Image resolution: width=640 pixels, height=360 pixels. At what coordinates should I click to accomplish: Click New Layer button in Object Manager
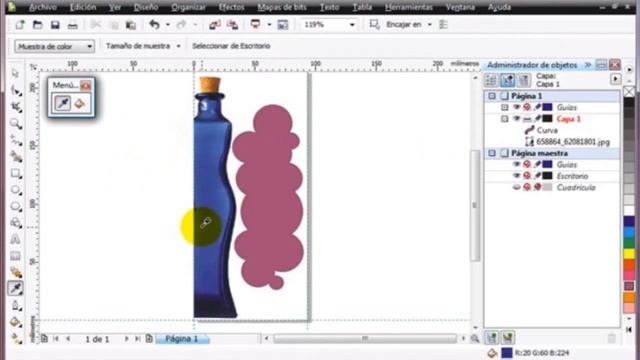pos(492,338)
